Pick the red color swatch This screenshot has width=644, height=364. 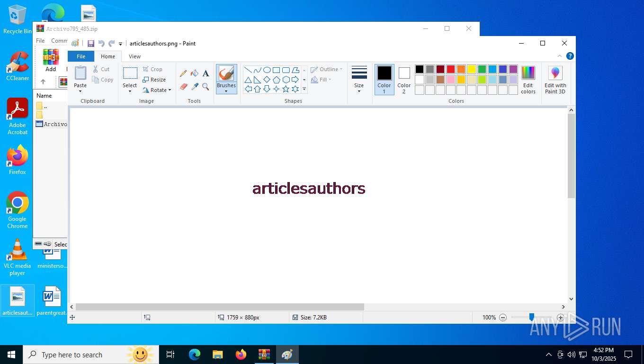451,69
